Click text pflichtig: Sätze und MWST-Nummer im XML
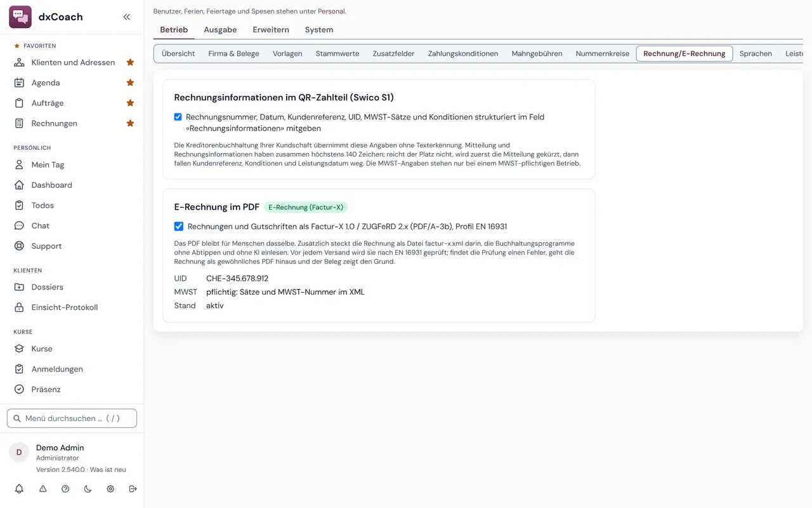Viewport: 812px width, 508px height. [285, 292]
